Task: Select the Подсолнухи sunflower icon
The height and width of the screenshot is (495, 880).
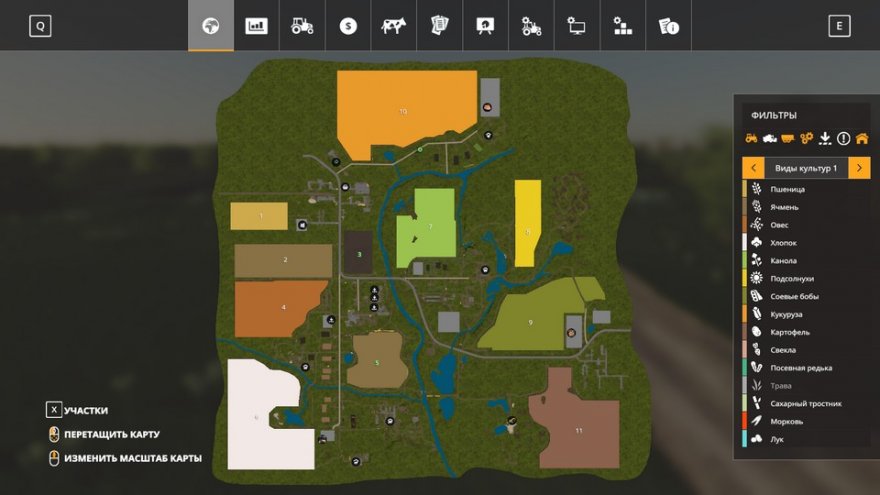Action: pos(757,278)
